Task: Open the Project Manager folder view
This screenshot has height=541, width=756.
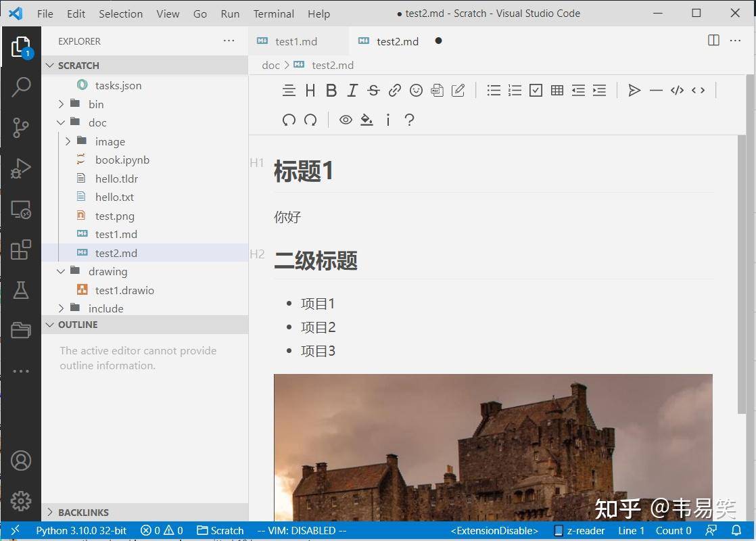Action: (21, 330)
